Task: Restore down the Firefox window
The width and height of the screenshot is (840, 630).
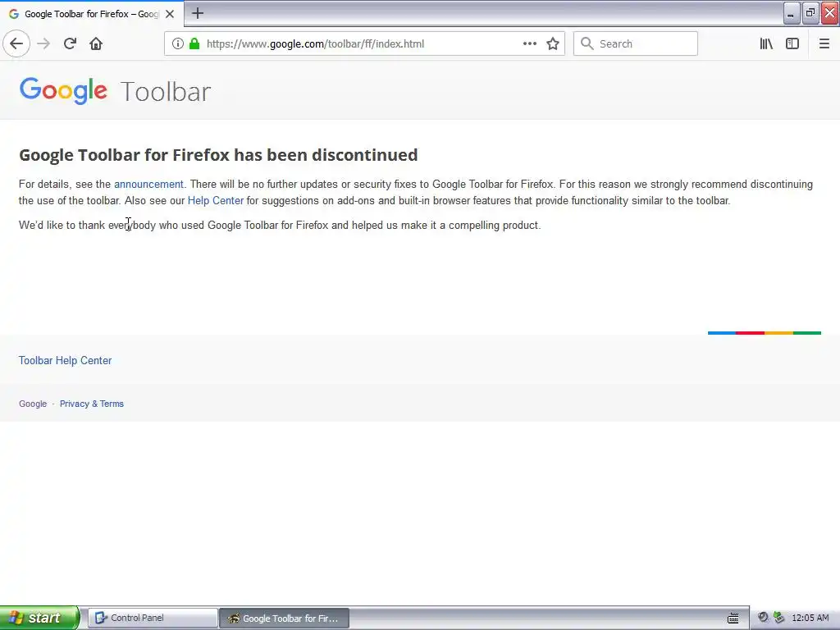Action: tap(810, 13)
